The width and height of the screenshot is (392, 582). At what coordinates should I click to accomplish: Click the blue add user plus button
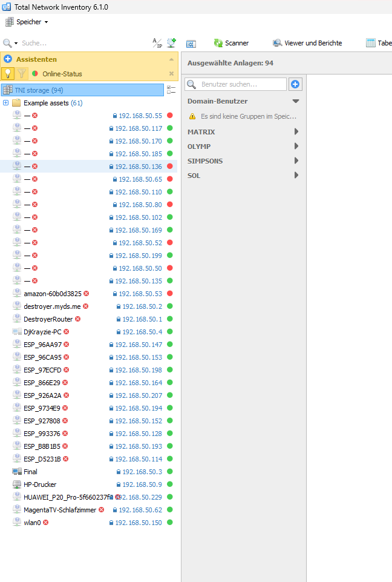pos(295,84)
